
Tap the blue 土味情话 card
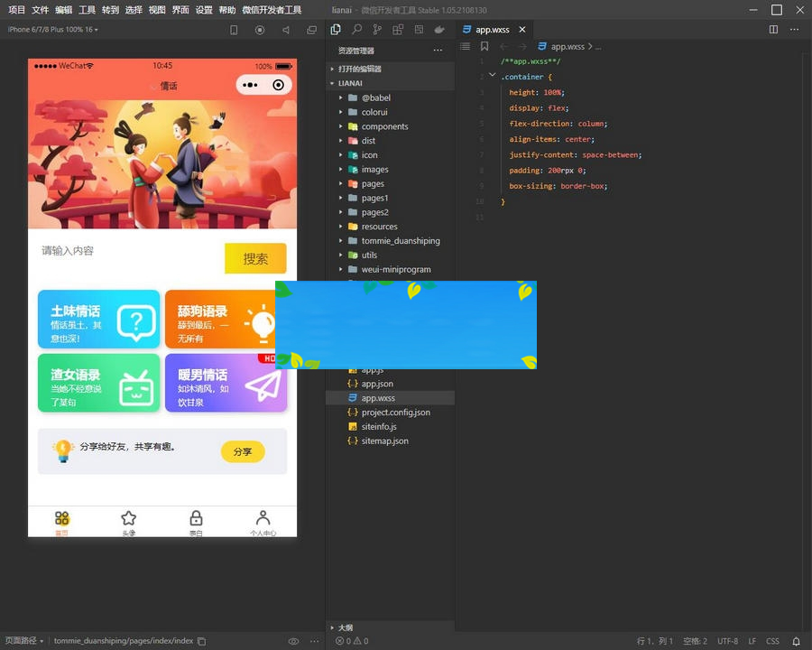[x=98, y=320]
